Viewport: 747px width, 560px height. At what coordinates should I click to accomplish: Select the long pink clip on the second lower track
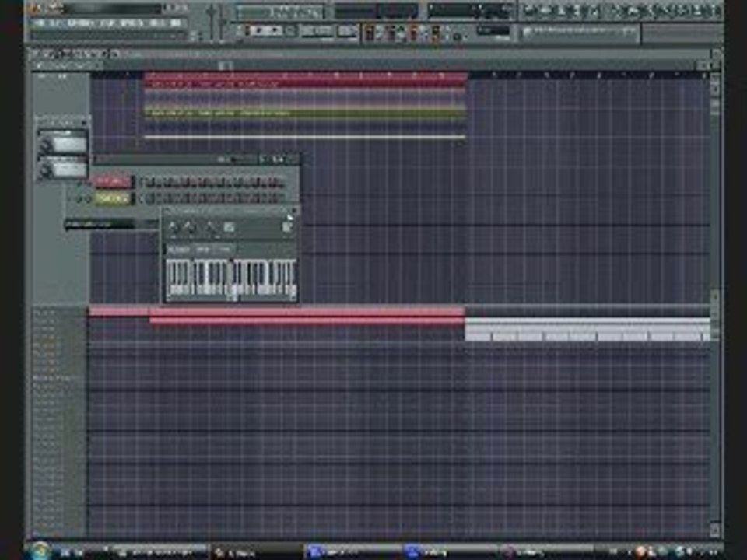point(307,321)
